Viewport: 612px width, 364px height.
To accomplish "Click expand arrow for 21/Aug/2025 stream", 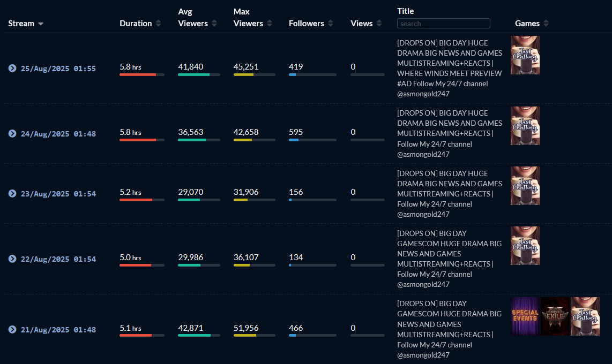I will [12, 330].
